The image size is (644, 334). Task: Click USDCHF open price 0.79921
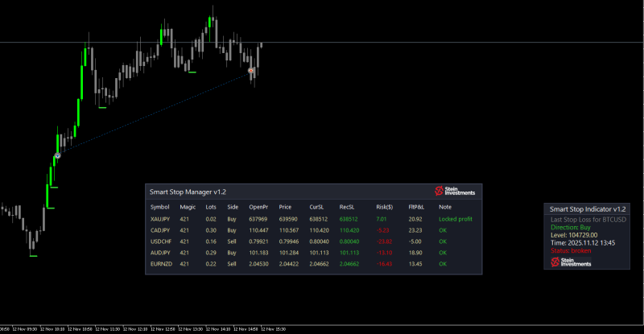(258, 241)
